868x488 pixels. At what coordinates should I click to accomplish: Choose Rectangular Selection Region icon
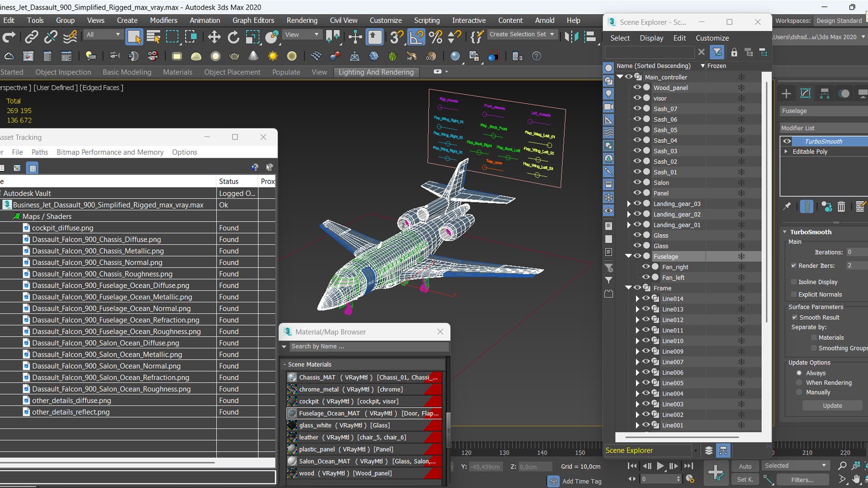tap(172, 37)
